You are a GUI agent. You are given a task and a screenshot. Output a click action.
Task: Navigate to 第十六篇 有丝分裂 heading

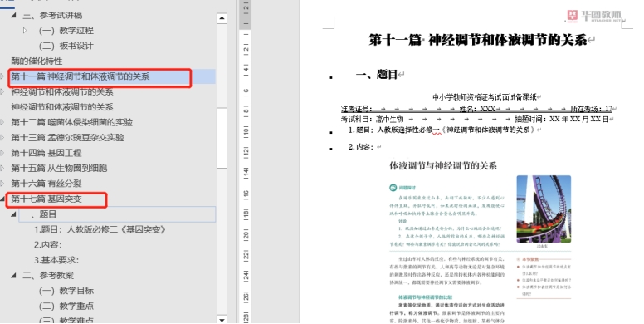click(x=46, y=184)
